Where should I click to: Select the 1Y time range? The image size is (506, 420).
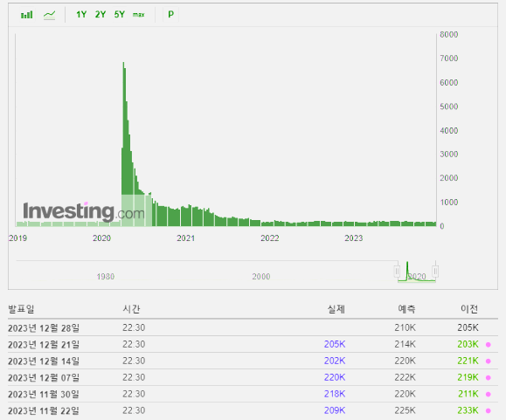81,15
